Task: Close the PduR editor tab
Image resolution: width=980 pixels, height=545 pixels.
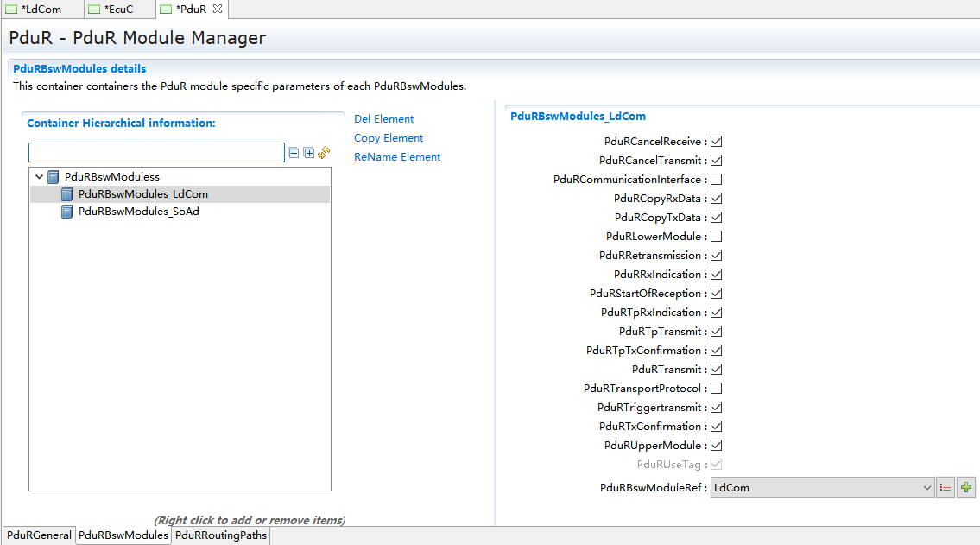Action: pos(218,9)
